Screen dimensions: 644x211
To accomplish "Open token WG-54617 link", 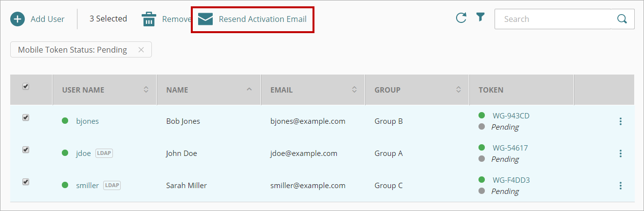I will pyautogui.click(x=510, y=148).
